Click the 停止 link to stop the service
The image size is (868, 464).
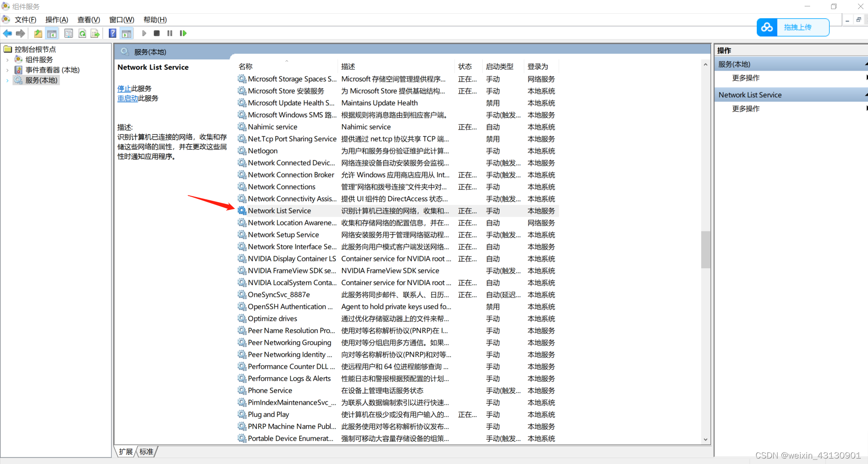pos(124,89)
